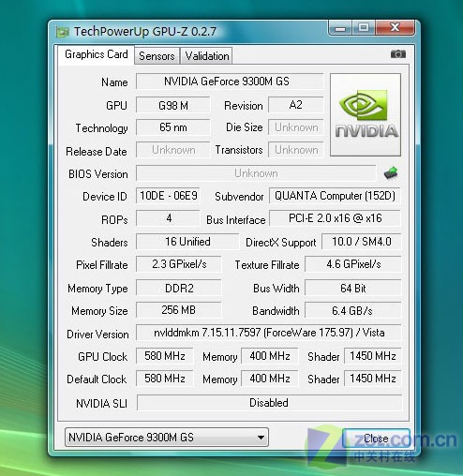The image size is (463, 476).
Task: Click the GPU Clock field 580 MHz
Action: coord(165,356)
